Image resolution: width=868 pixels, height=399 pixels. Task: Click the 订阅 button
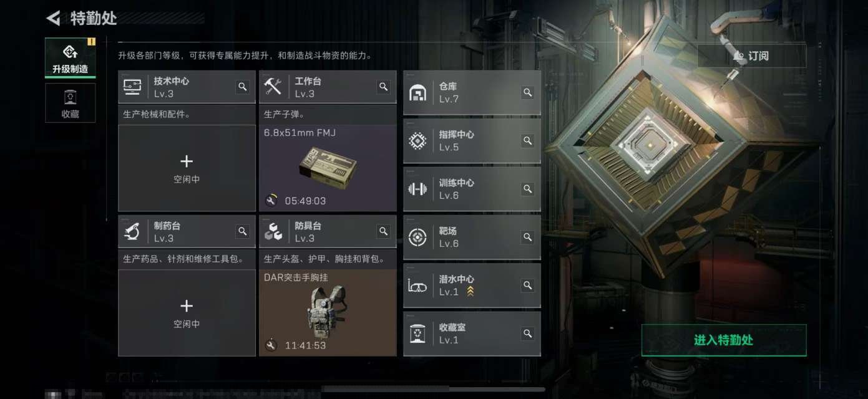pos(751,55)
